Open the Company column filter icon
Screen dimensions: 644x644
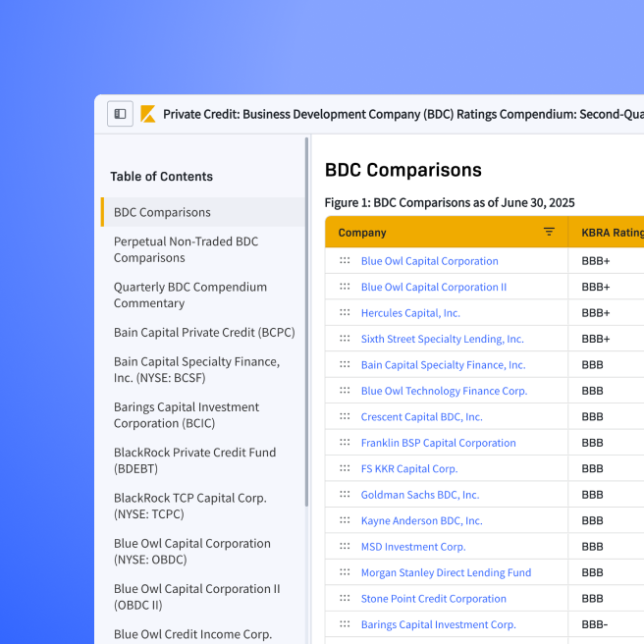click(x=549, y=232)
